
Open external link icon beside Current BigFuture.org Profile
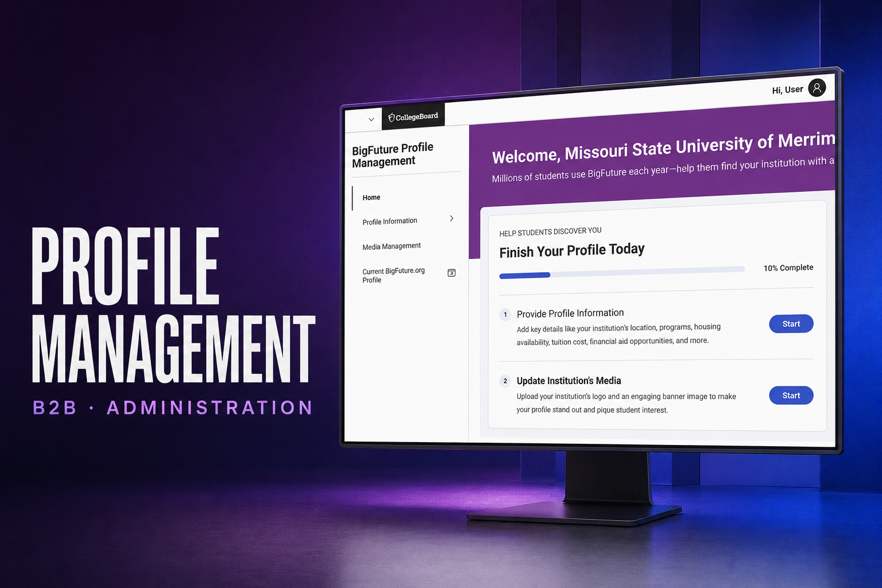[451, 273]
